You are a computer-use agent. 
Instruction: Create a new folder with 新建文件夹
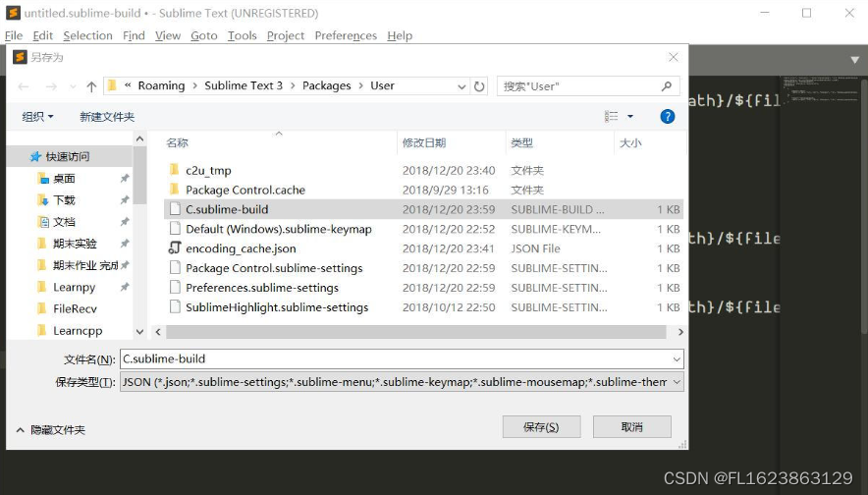107,117
